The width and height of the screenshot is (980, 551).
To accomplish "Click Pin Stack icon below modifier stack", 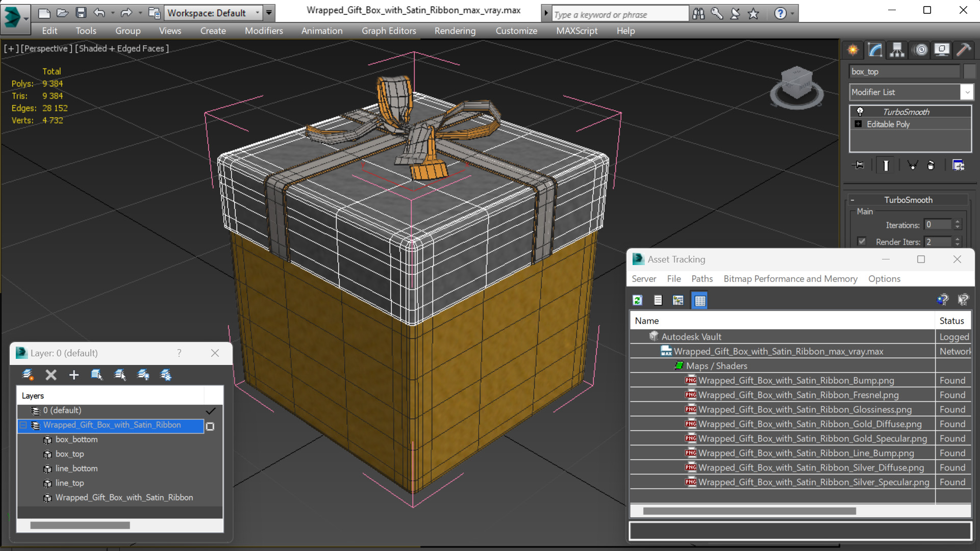I will (859, 165).
